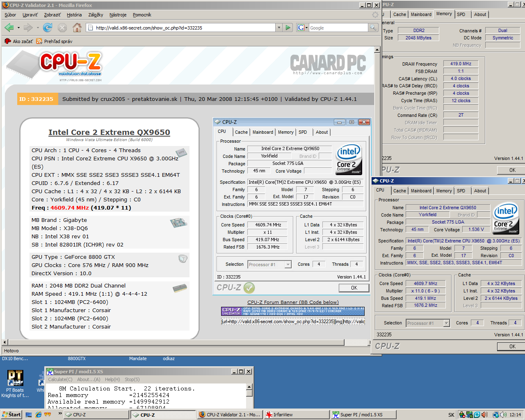525x420 pixels.
Task: Select Mainboard tab in lower-right CPU-Z window
Action: (421, 191)
